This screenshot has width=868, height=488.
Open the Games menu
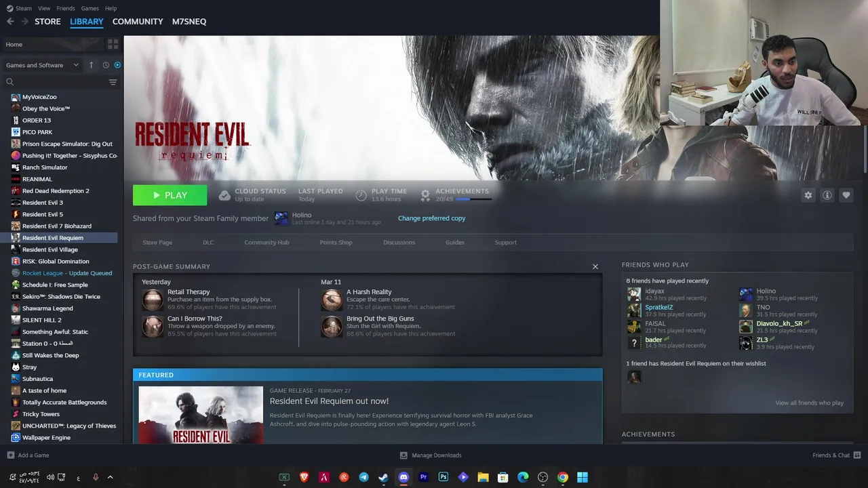click(x=90, y=8)
